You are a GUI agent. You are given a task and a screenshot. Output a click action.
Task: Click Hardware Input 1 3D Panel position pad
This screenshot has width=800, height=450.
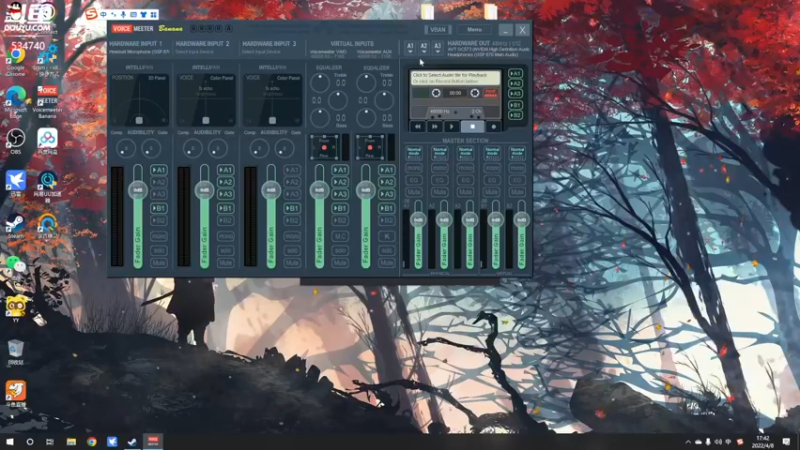(x=139, y=100)
